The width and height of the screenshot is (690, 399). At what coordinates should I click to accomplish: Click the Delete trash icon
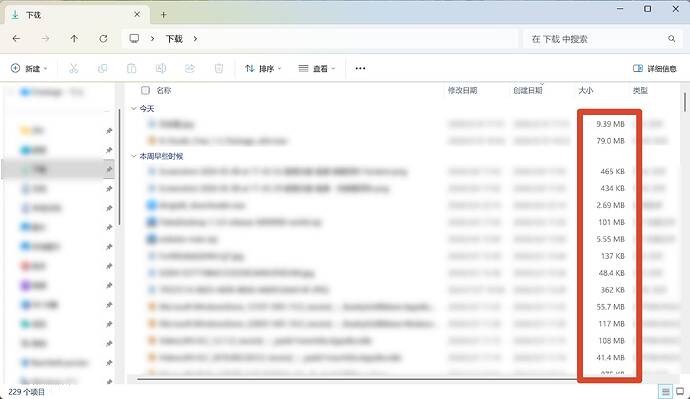point(219,68)
